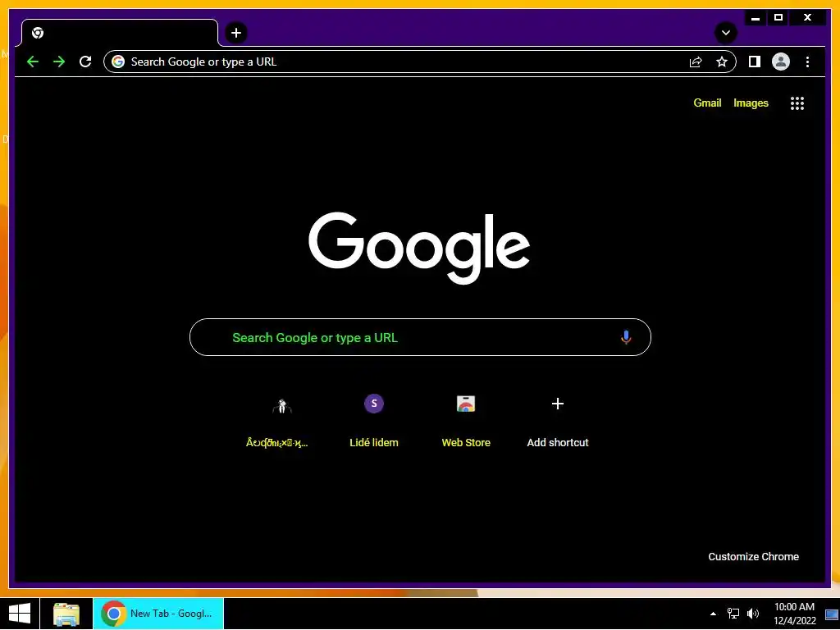Open File Explorer from the taskbar
Screen dimensions: 840x630
point(66,614)
